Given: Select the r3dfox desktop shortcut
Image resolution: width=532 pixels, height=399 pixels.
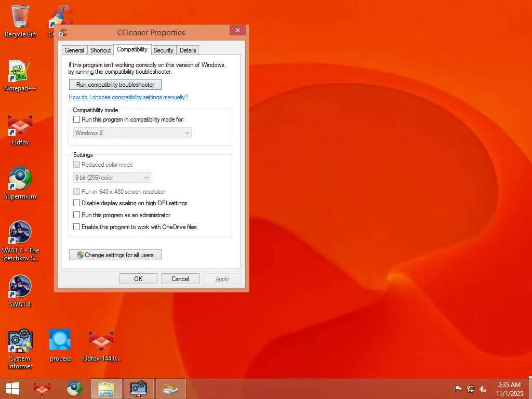Looking at the screenshot, I should pos(20,129).
